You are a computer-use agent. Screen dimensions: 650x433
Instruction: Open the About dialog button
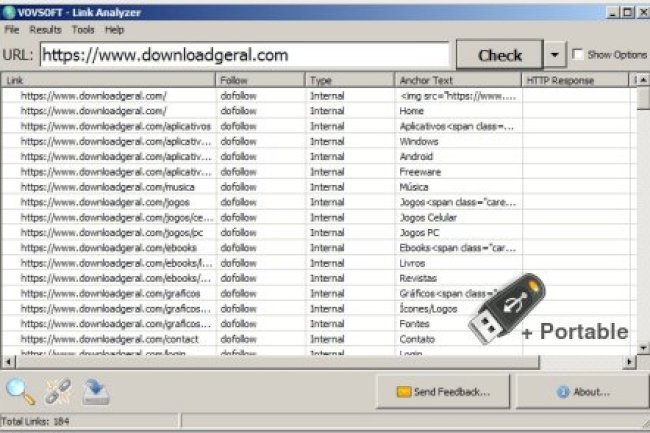click(x=581, y=391)
